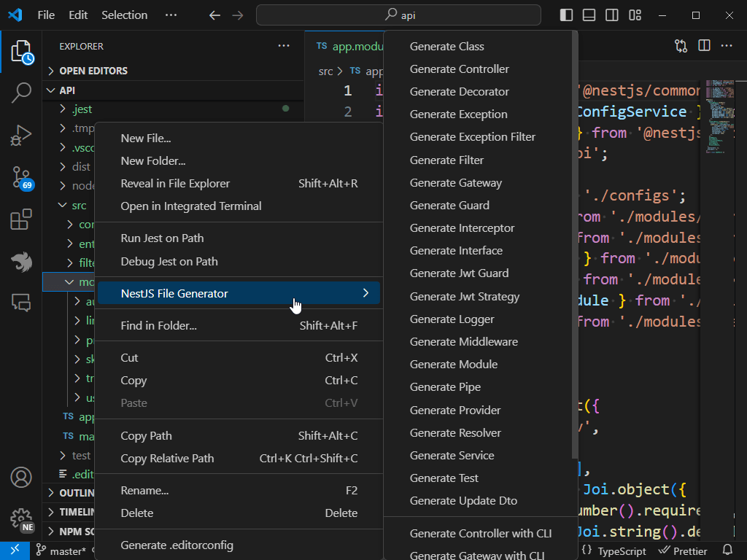This screenshot has height=560, width=747.
Task: Select the NestJS icon in the activity bar
Action: point(21,262)
